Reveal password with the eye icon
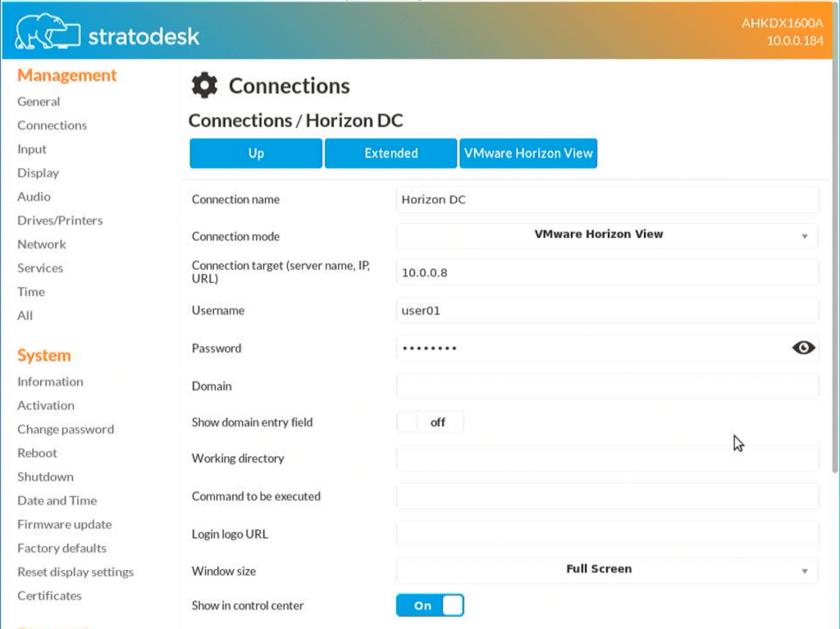Image resolution: width=840 pixels, height=629 pixels. coord(803,348)
